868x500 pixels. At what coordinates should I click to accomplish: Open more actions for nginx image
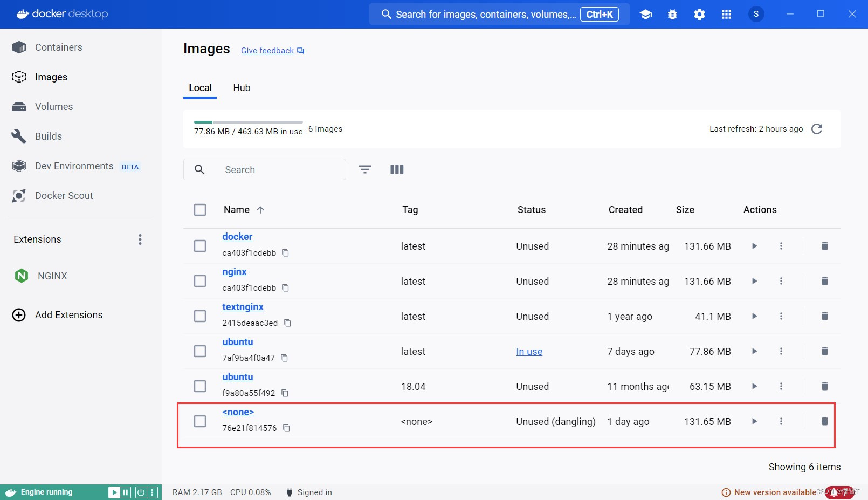click(x=781, y=281)
